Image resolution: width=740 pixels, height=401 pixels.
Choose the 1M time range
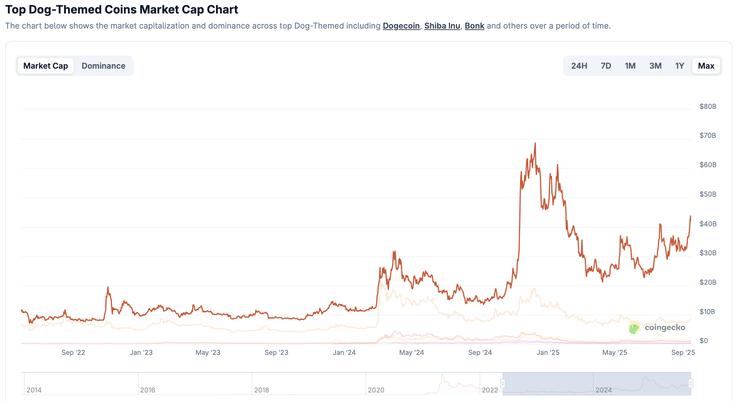pos(630,66)
